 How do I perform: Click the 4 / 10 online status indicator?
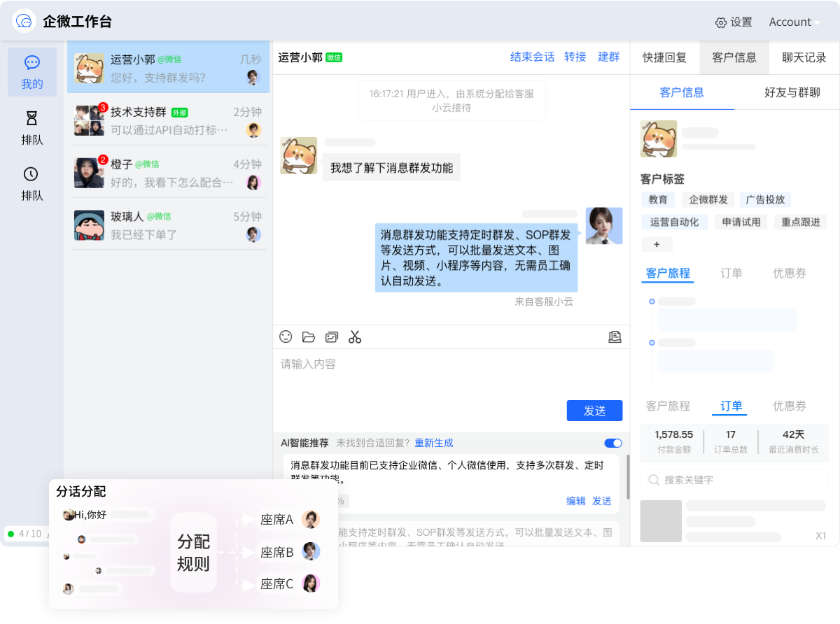point(27,534)
